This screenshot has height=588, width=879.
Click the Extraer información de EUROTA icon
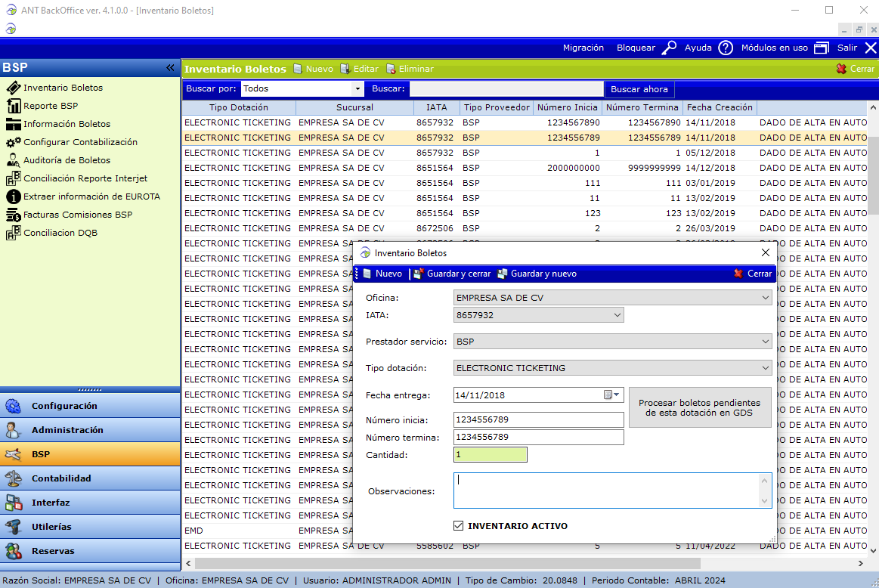tap(13, 197)
